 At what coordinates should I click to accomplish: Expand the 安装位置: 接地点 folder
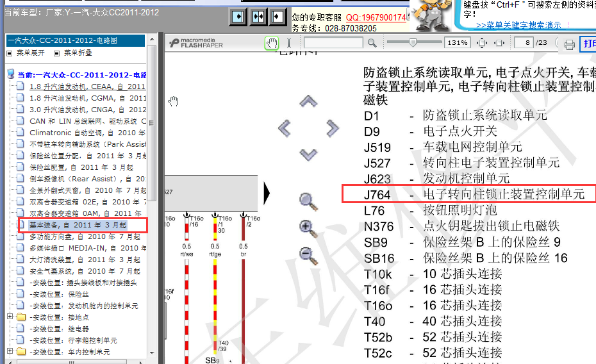point(10,317)
